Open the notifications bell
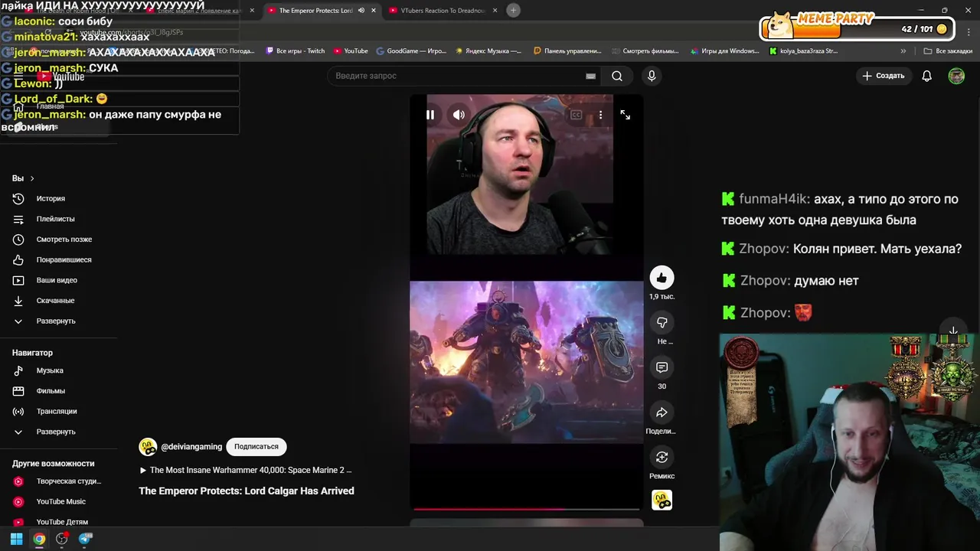 pyautogui.click(x=926, y=76)
